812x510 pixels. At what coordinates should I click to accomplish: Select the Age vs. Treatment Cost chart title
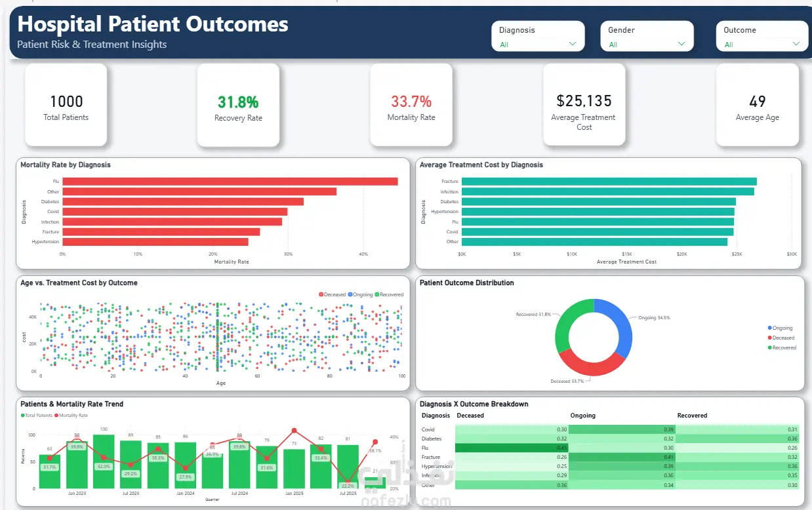pyautogui.click(x=79, y=283)
